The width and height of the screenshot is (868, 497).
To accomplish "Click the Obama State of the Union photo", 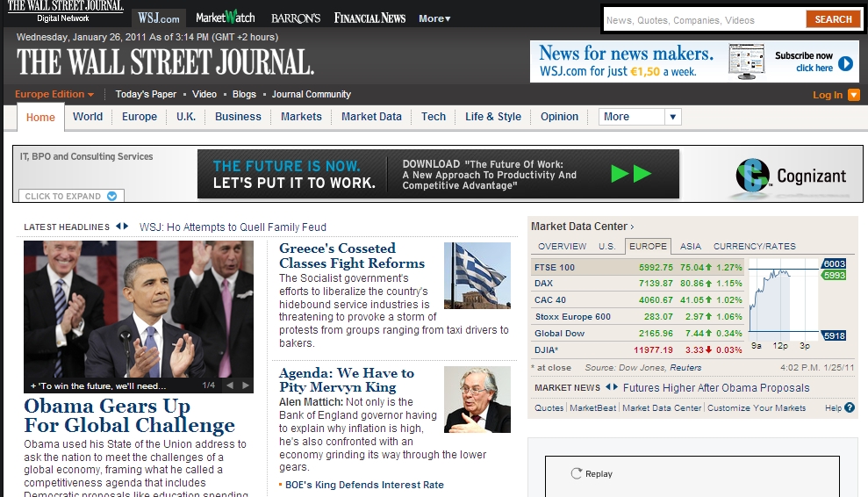I will [x=139, y=309].
